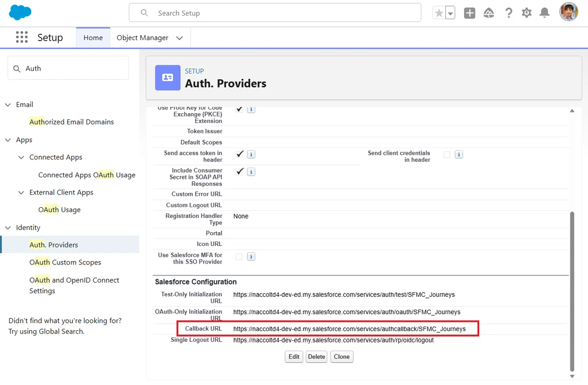Open the Object Manager tab dropdown chevron
588x385 pixels.
(179, 38)
